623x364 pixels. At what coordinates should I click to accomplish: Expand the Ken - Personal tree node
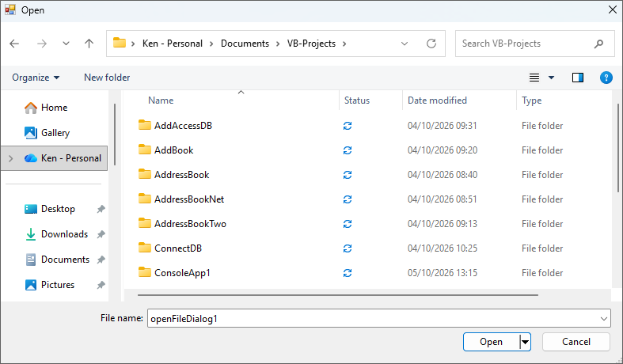click(x=11, y=158)
